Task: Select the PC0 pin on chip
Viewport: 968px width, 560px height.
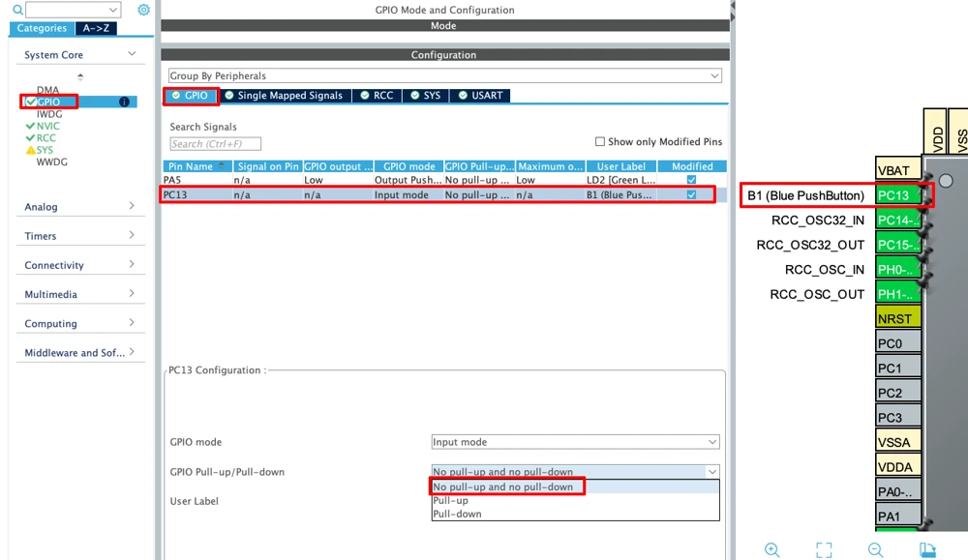Action: coord(898,343)
